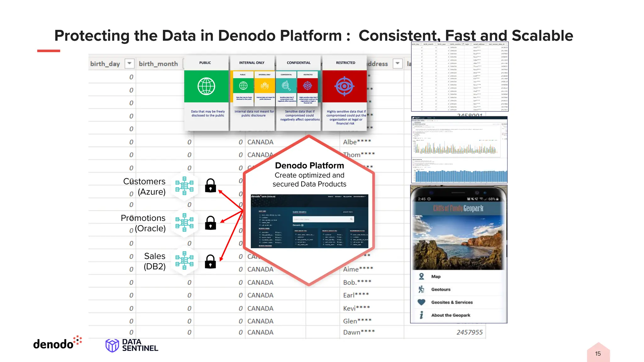This screenshot has width=644, height=362.
Task: Click the magnifier icon in Quick Search box
Action: (x=351, y=219)
